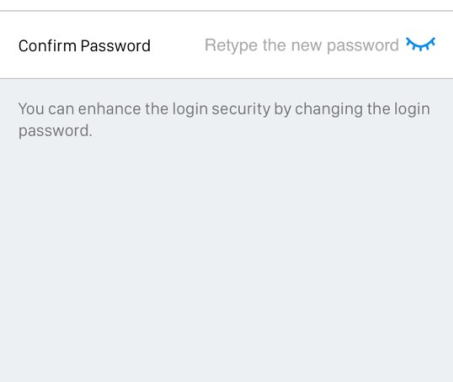
Task: Click the Confirm Password label
Action: click(x=84, y=46)
